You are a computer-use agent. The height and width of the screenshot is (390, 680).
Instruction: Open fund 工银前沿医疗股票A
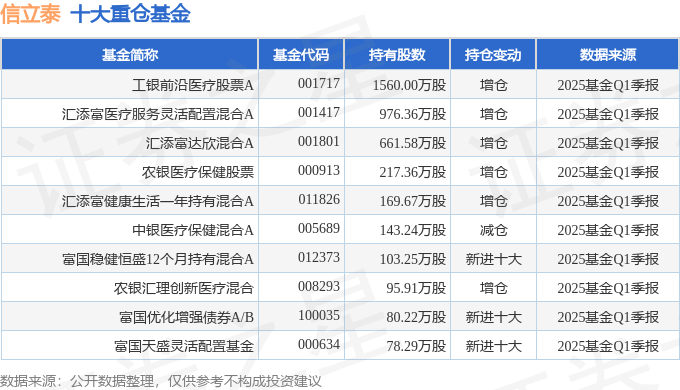(x=193, y=85)
